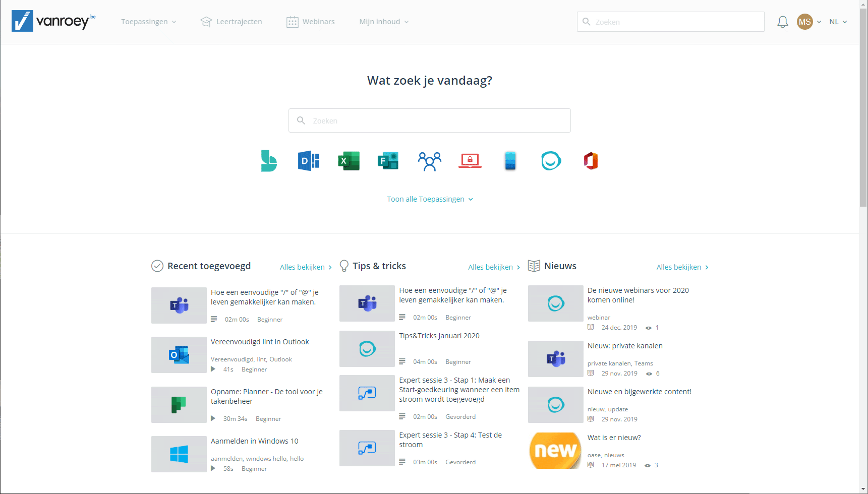The width and height of the screenshot is (868, 494).
Task: Open Nieuw: private kanalen article title
Action: 625,346
